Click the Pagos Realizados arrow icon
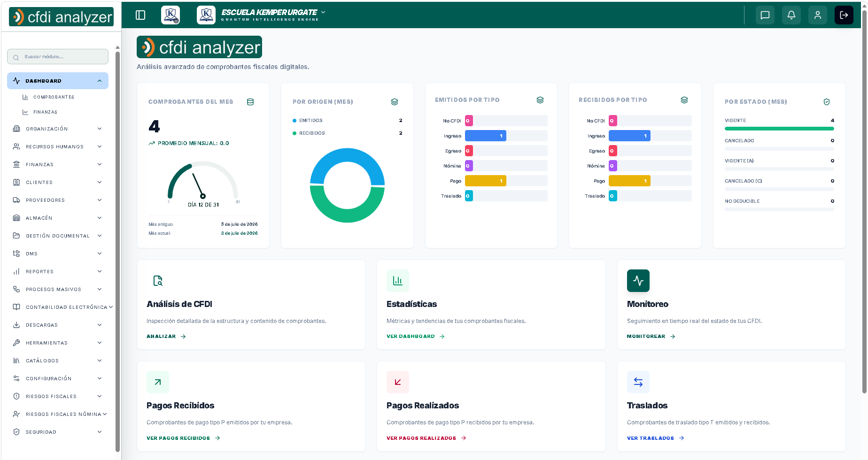 click(398, 382)
